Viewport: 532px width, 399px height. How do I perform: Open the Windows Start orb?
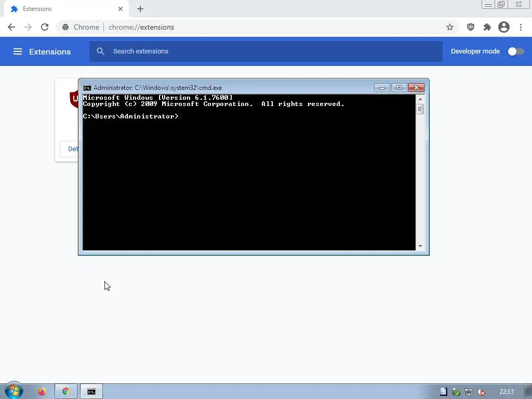point(14,391)
